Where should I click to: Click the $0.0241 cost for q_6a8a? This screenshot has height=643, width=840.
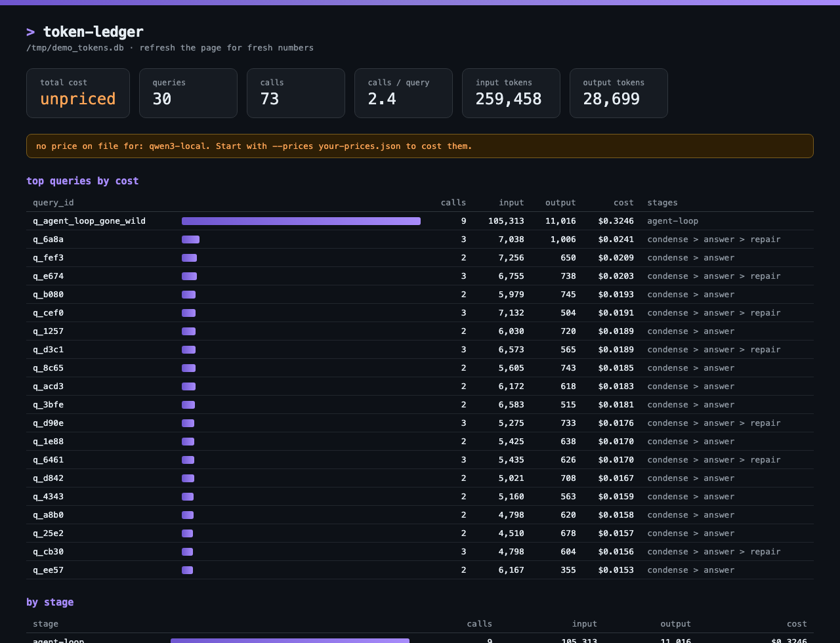click(x=616, y=239)
